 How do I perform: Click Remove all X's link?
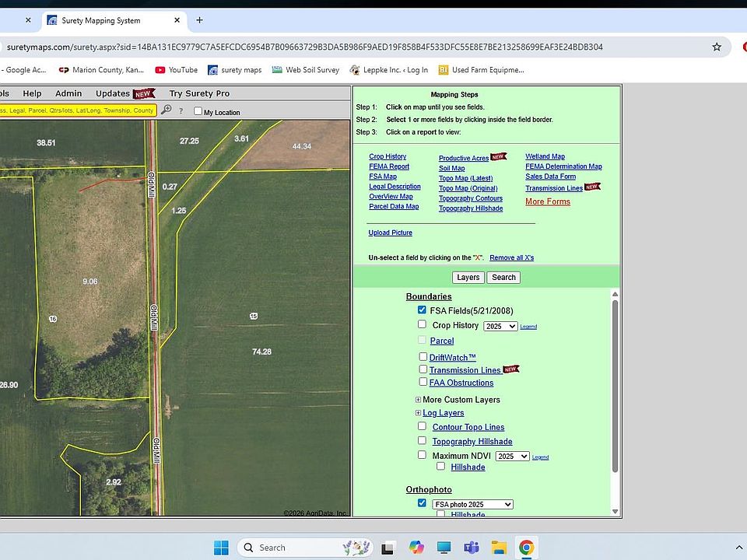pyautogui.click(x=512, y=257)
